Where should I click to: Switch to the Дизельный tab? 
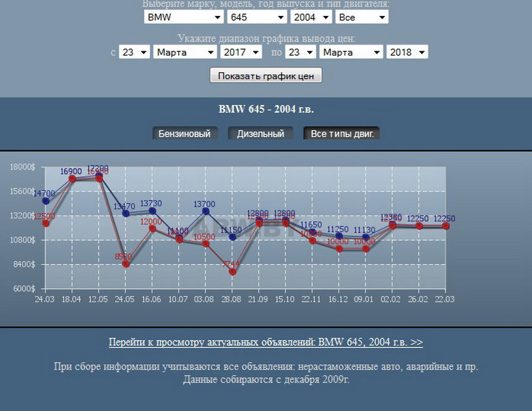(x=260, y=133)
